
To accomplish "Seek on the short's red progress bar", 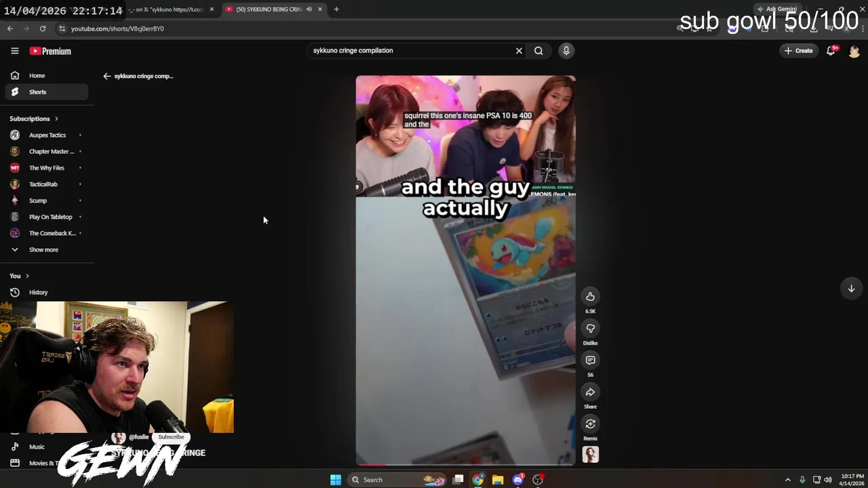I will pyautogui.click(x=465, y=464).
